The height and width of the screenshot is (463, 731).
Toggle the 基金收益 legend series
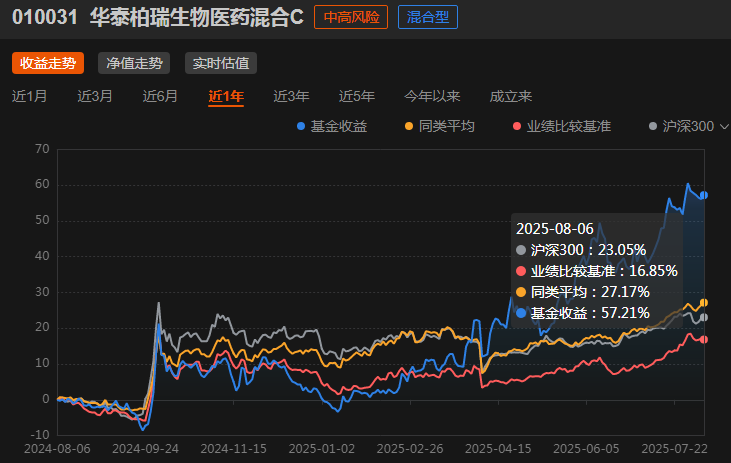[332, 126]
